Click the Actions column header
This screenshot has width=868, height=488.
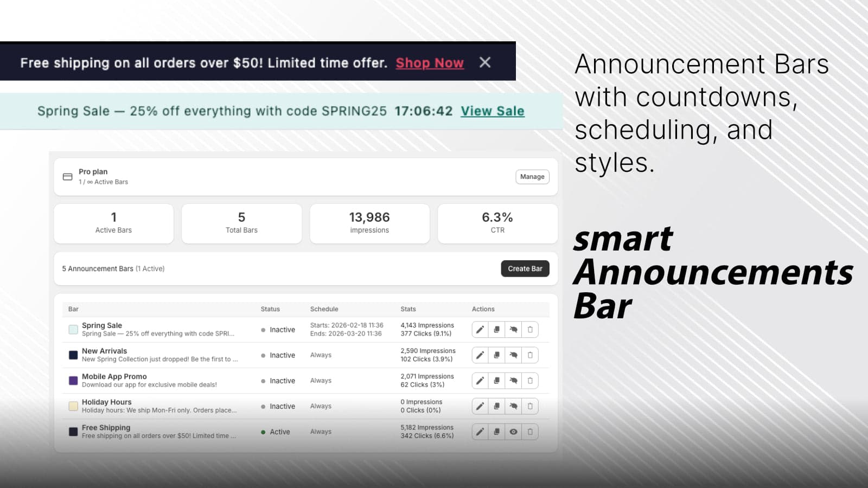tap(483, 309)
